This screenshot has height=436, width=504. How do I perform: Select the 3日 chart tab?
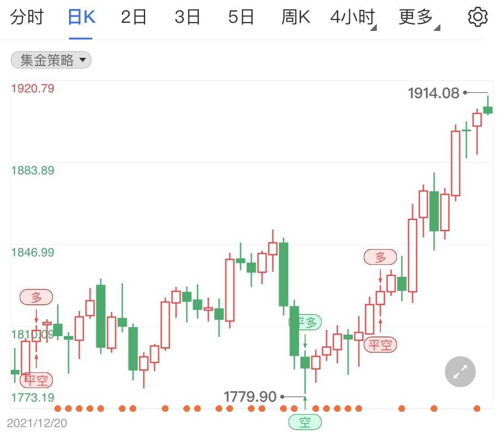click(x=187, y=18)
